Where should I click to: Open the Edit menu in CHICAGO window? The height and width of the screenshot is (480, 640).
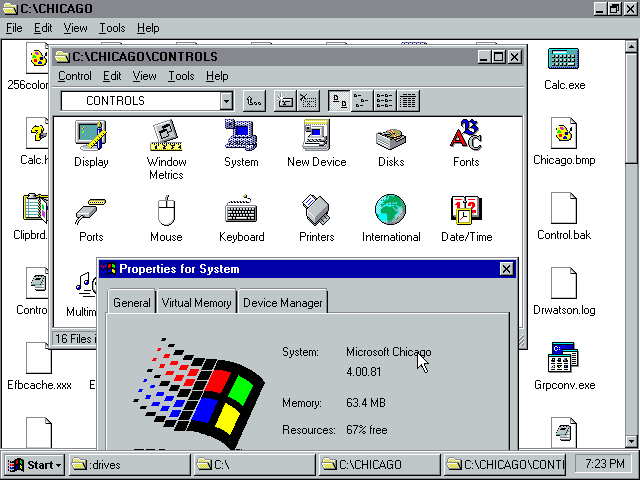43,28
